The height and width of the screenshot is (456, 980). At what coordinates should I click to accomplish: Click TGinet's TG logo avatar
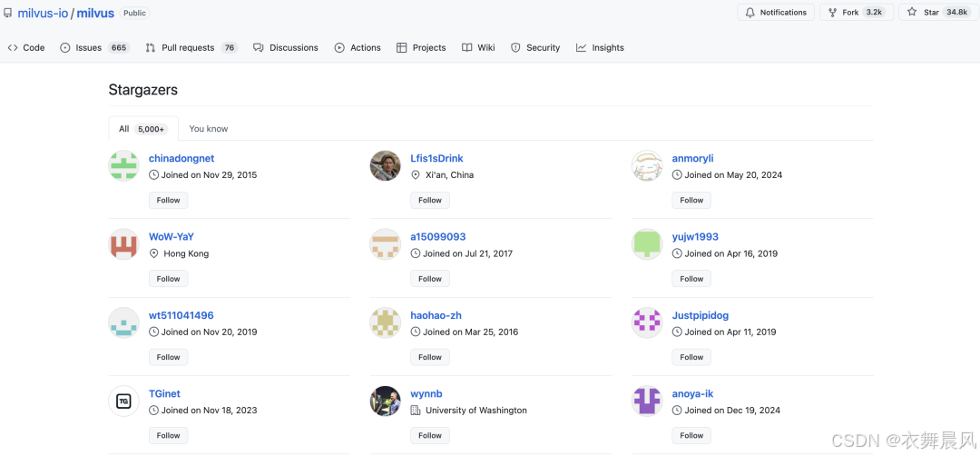[123, 401]
